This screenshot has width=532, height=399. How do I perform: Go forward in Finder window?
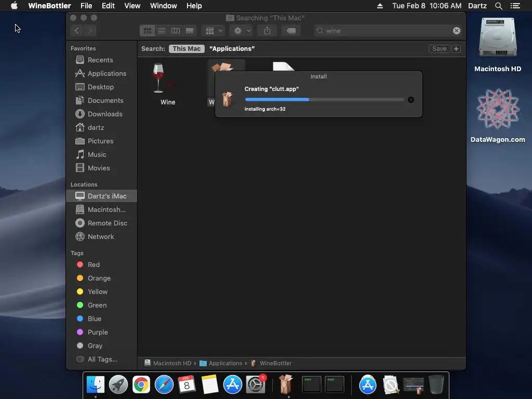tap(90, 31)
